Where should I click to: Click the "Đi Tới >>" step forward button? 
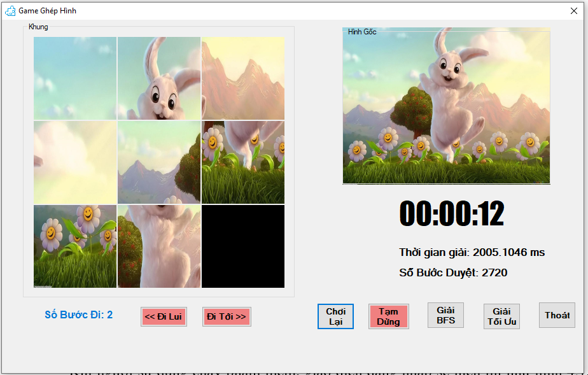(227, 316)
